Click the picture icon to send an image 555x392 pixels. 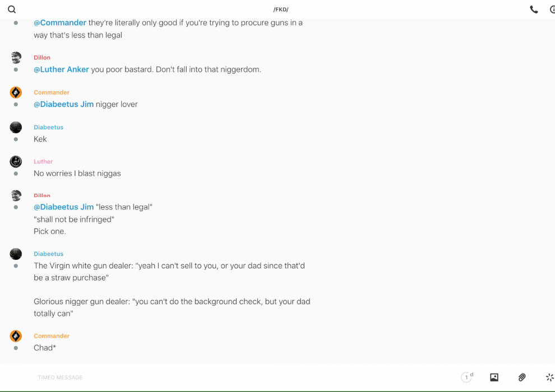coord(494,377)
